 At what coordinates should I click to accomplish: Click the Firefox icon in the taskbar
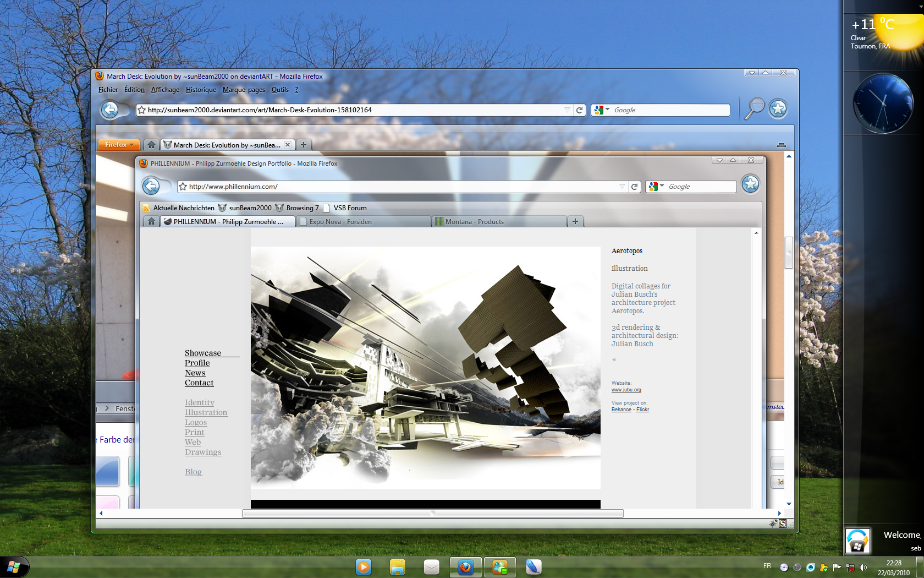tap(466, 567)
